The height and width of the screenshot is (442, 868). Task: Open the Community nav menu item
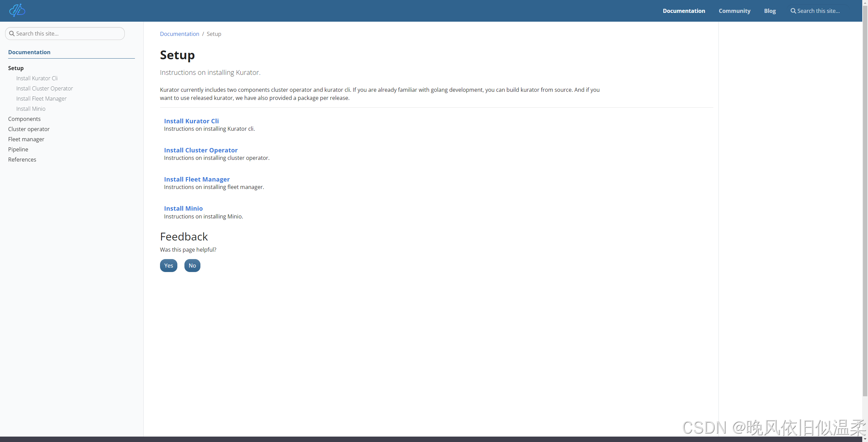734,11
